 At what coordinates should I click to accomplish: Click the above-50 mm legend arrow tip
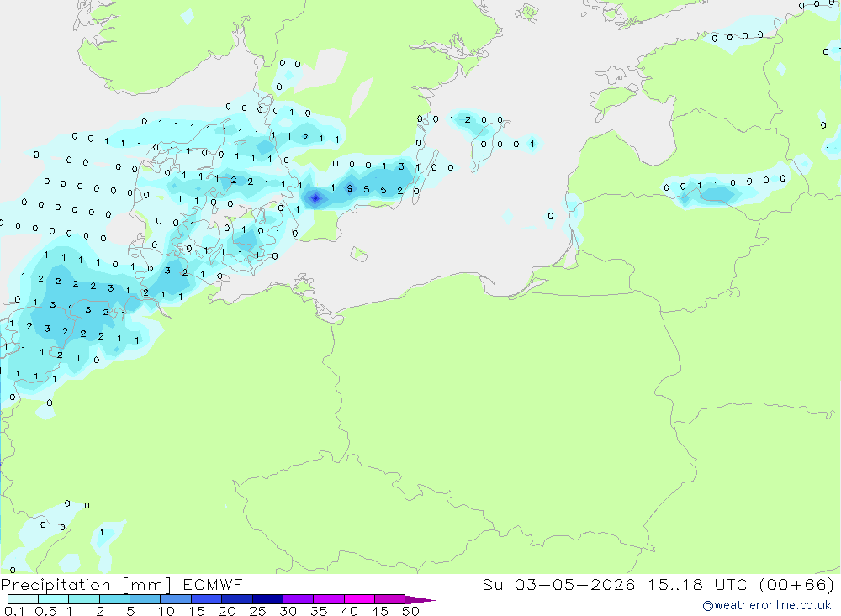click(420, 600)
